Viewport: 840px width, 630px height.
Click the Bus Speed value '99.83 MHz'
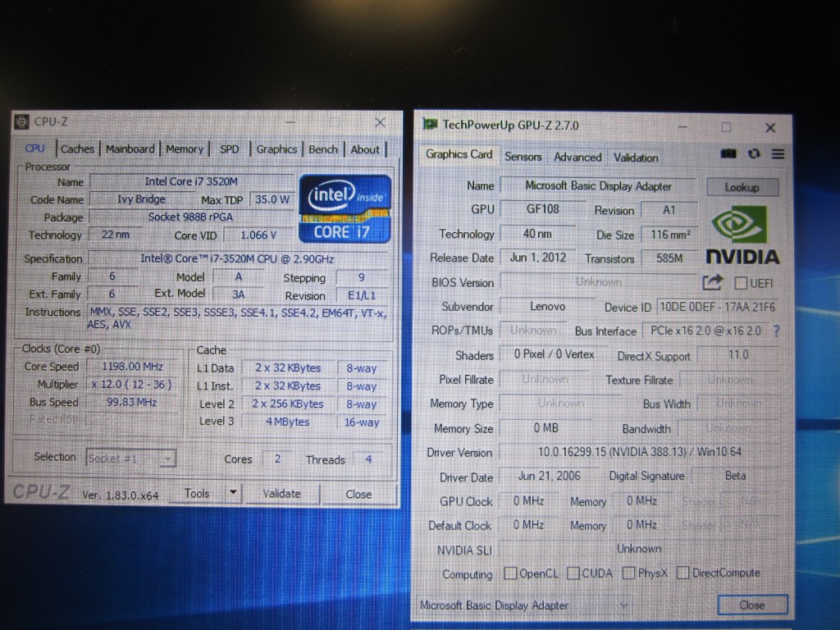[x=131, y=402]
